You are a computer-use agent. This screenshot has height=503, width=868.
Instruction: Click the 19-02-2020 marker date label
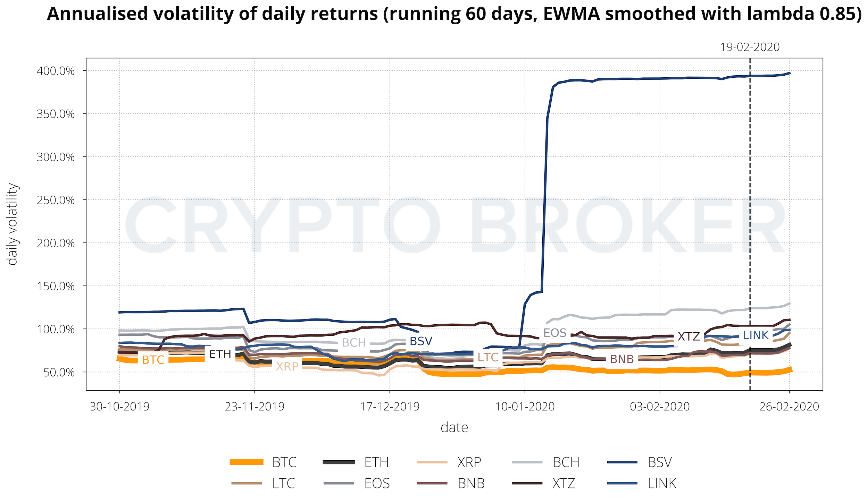click(x=750, y=47)
